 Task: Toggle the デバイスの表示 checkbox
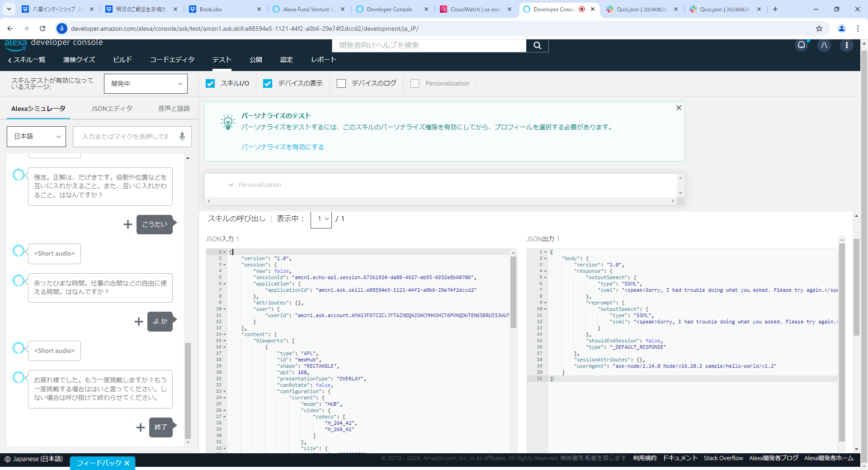tap(268, 83)
